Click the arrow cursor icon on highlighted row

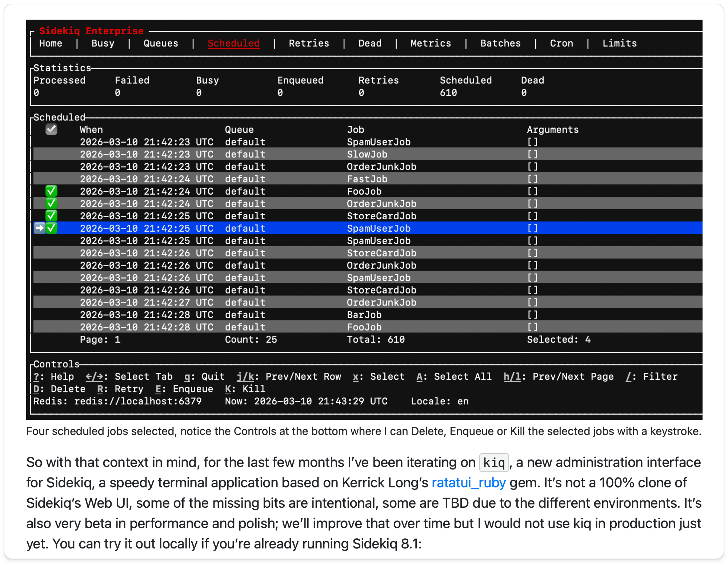pyautogui.click(x=39, y=228)
